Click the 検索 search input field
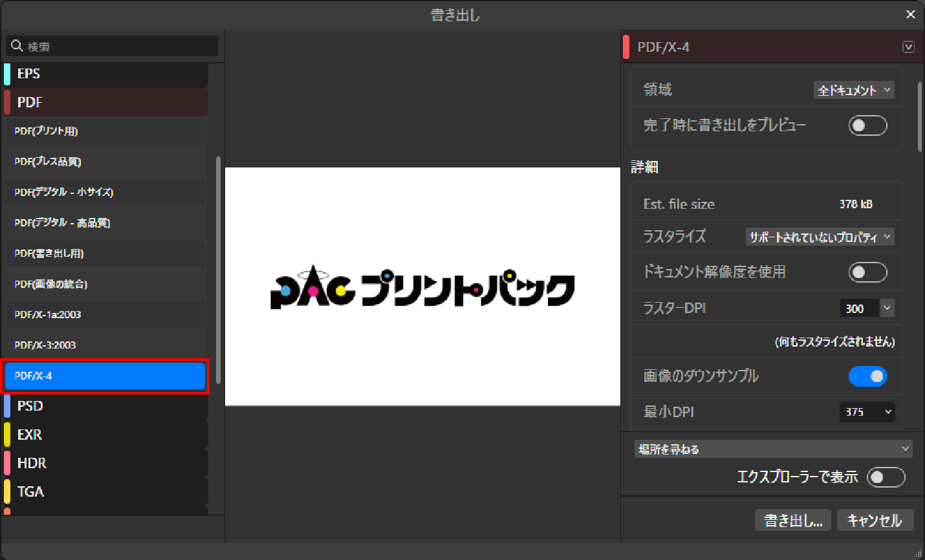The height and width of the screenshot is (560, 925). (x=120, y=47)
